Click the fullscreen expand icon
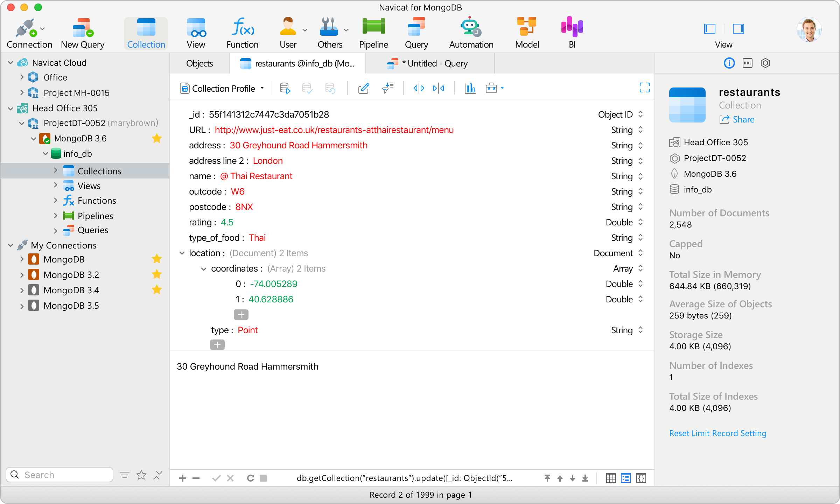Screen dimensions: 840x504 [644, 87]
